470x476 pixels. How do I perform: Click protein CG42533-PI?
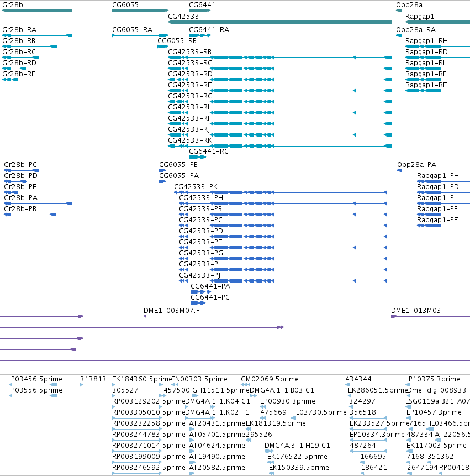click(x=199, y=264)
